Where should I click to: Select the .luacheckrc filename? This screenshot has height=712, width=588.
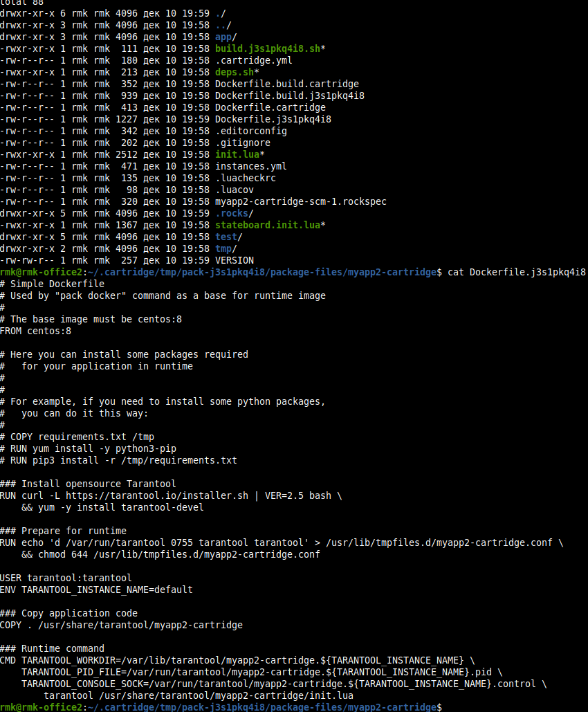point(245,179)
